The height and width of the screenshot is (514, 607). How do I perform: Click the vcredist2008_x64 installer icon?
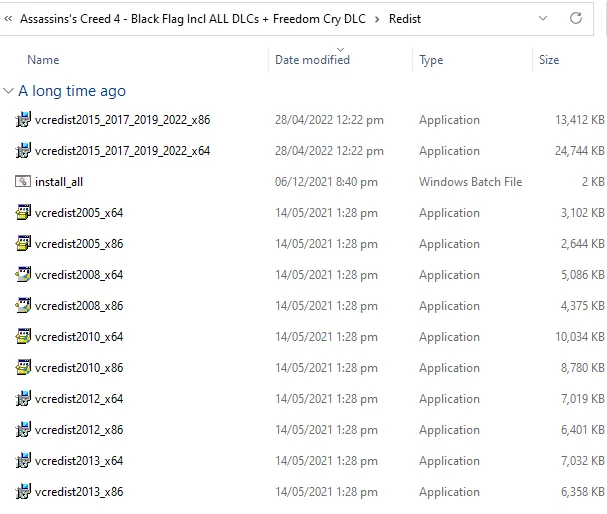coord(23,274)
